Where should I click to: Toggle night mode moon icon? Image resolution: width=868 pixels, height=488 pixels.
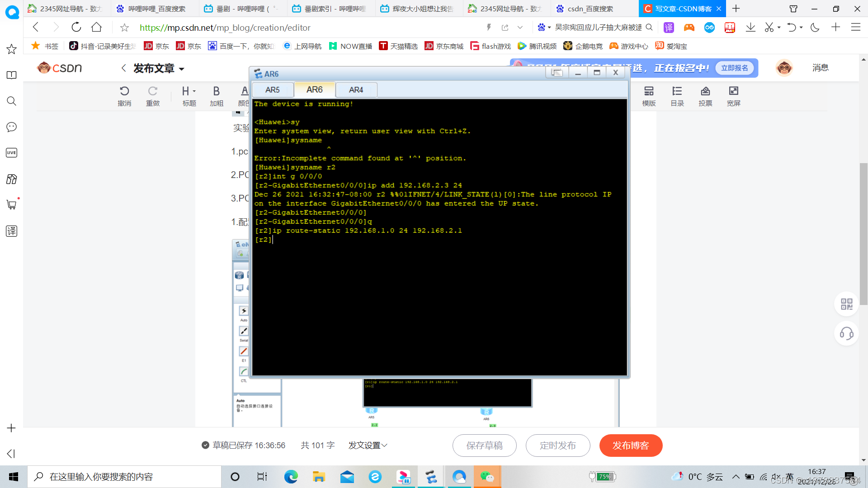pyautogui.click(x=815, y=28)
